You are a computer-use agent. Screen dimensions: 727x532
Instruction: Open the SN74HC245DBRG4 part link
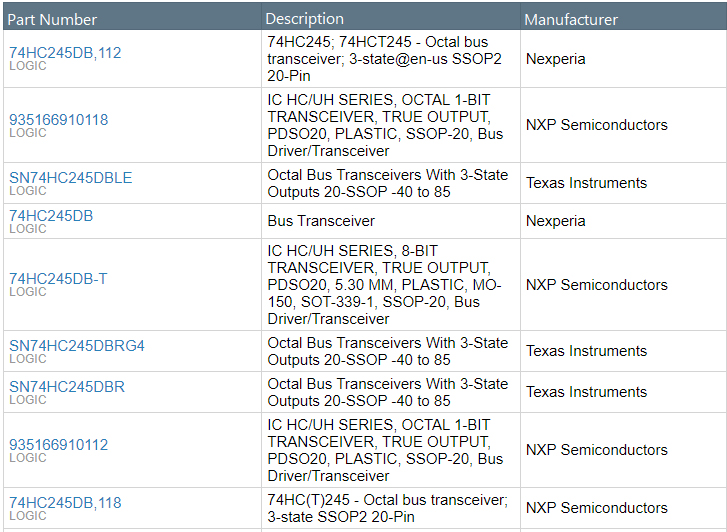click(77, 346)
